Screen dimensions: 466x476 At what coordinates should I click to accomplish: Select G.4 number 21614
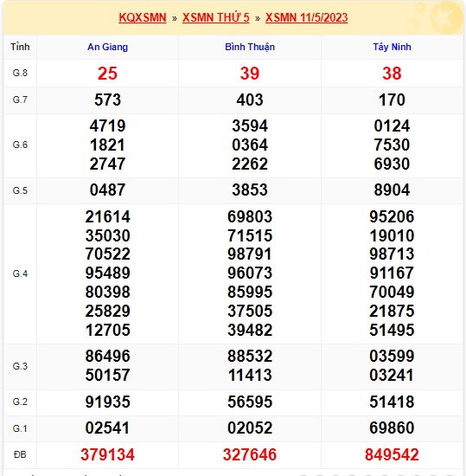click(x=107, y=216)
